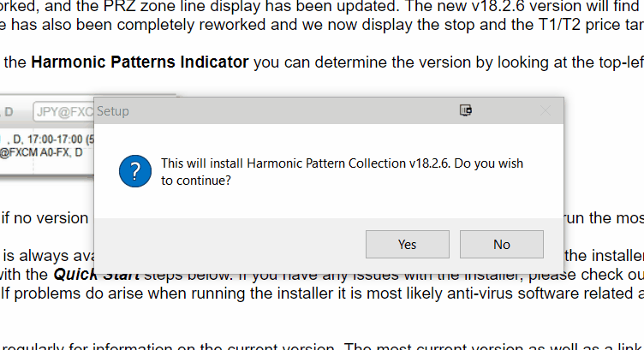Click the screen icon in Setup title bar

(x=466, y=110)
